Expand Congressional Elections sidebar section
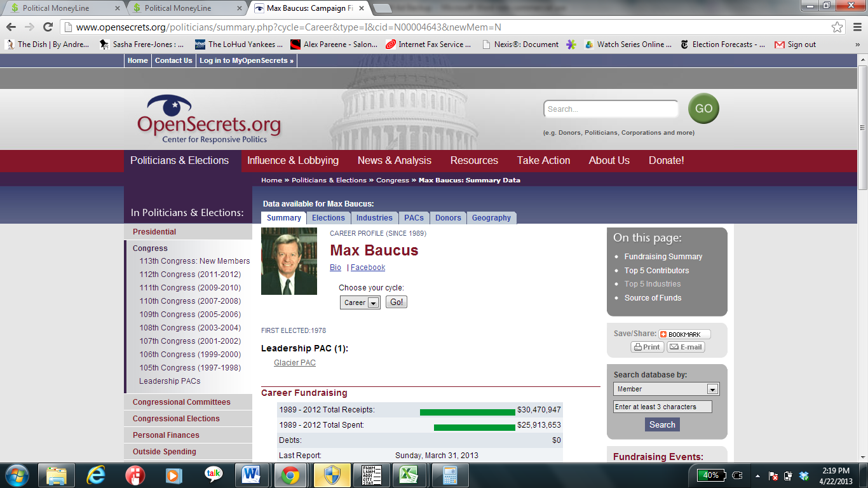Screen dimensions: 868x488 tap(188, 419)
